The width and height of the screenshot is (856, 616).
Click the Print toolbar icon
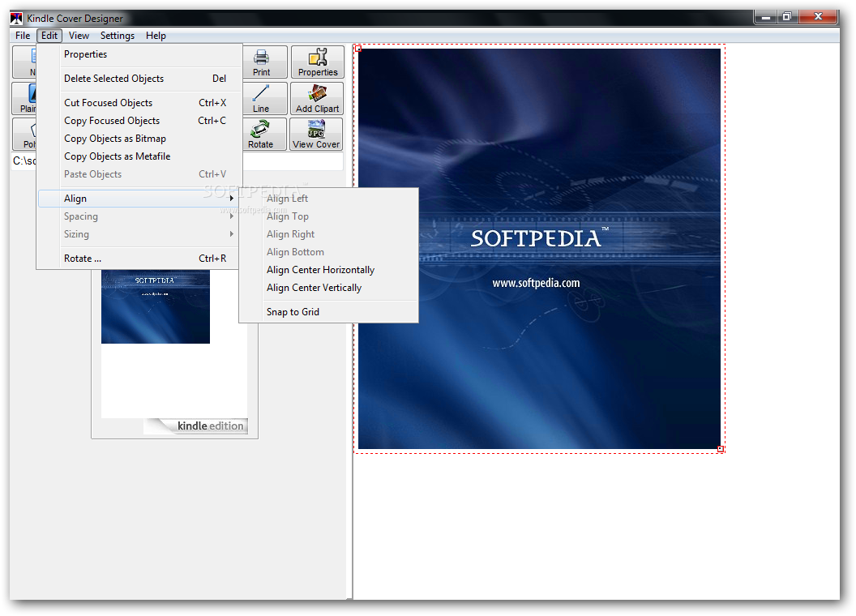coord(262,62)
